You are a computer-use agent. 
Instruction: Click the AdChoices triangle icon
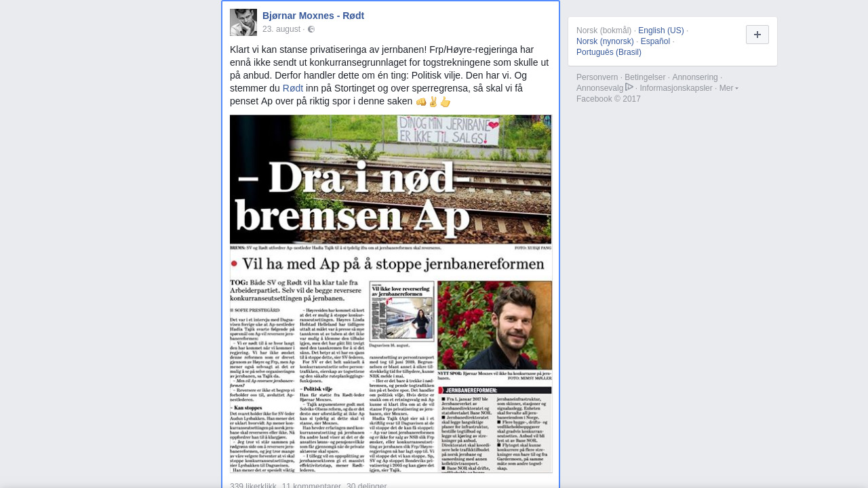(x=629, y=87)
